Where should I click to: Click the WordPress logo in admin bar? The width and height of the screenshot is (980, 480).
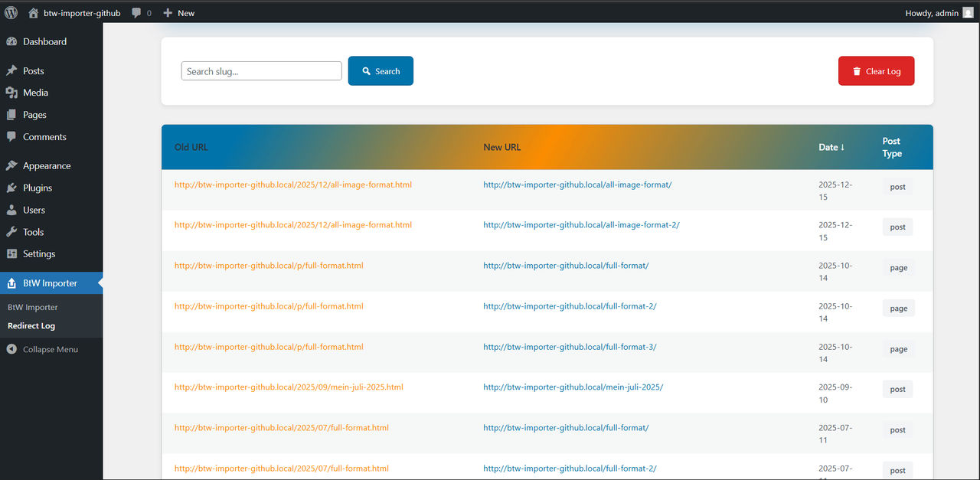11,12
